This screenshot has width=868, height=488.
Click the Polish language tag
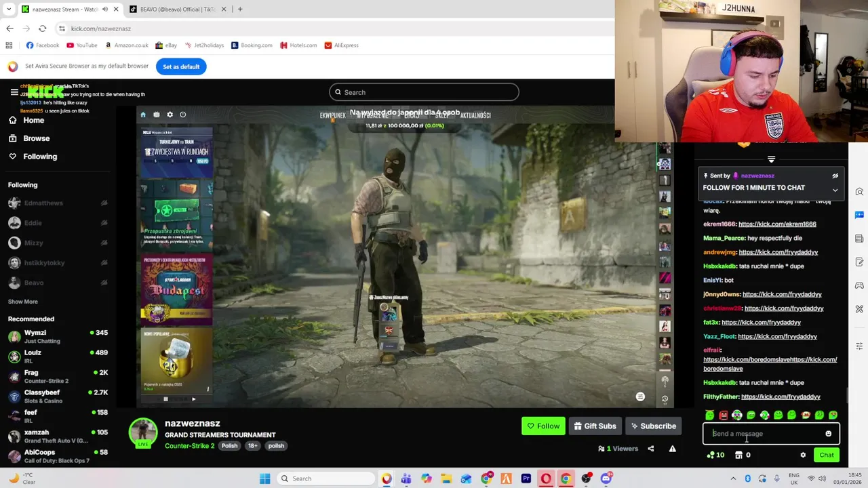pos(229,446)
